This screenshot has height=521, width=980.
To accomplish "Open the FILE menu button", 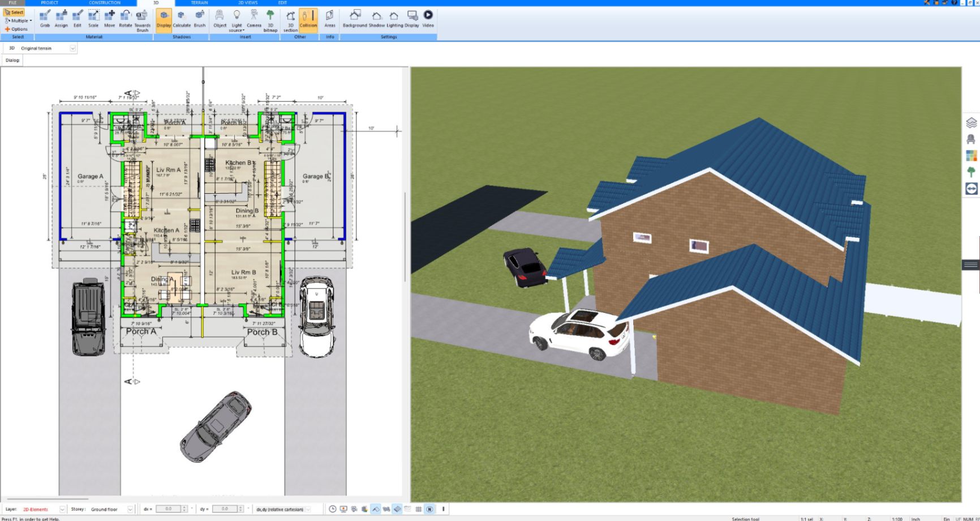I will 12,3.
